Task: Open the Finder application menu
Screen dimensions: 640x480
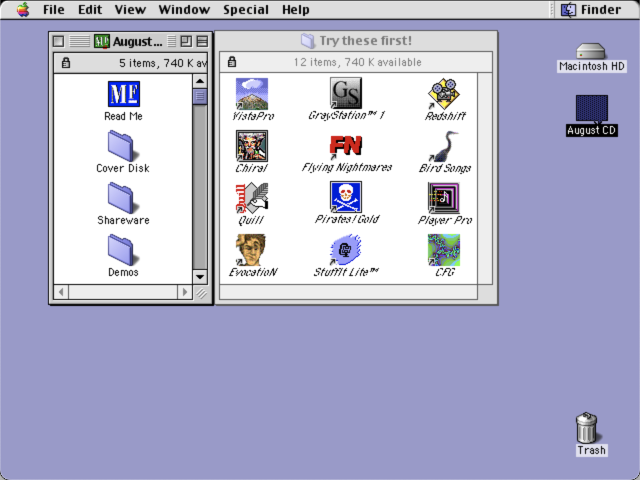Action: coord(591,9)
